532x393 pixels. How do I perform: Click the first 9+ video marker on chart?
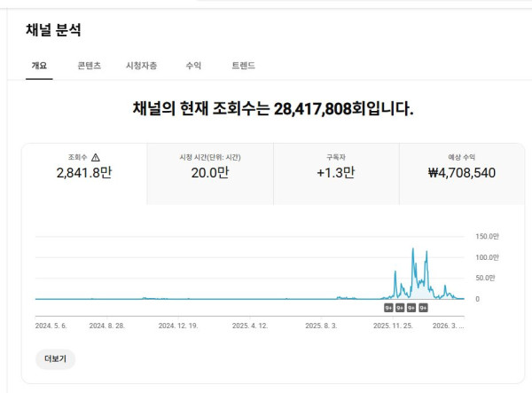pos(388,308)
